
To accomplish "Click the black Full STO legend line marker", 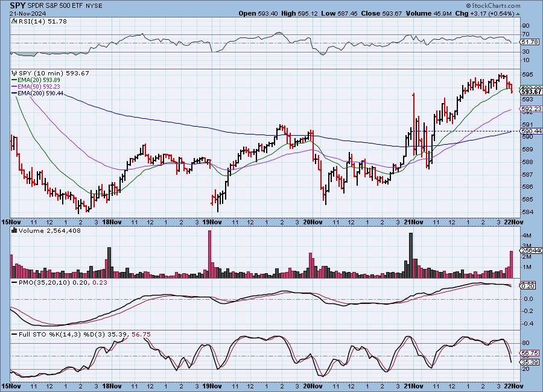I will coord(14,335).
